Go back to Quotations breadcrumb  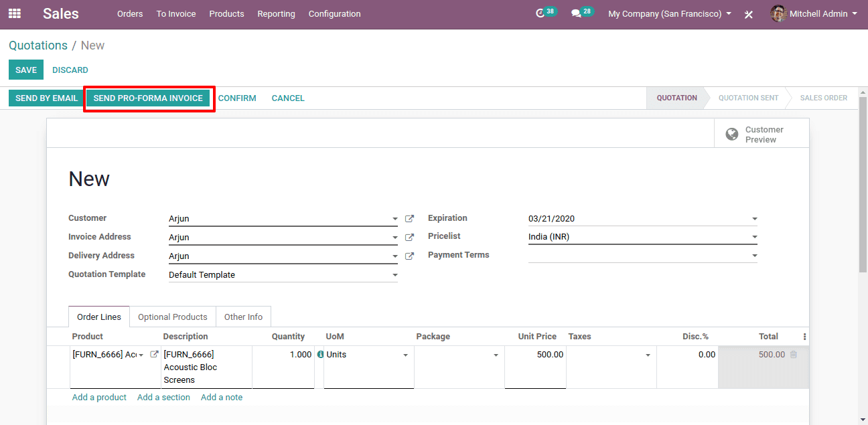38,46
